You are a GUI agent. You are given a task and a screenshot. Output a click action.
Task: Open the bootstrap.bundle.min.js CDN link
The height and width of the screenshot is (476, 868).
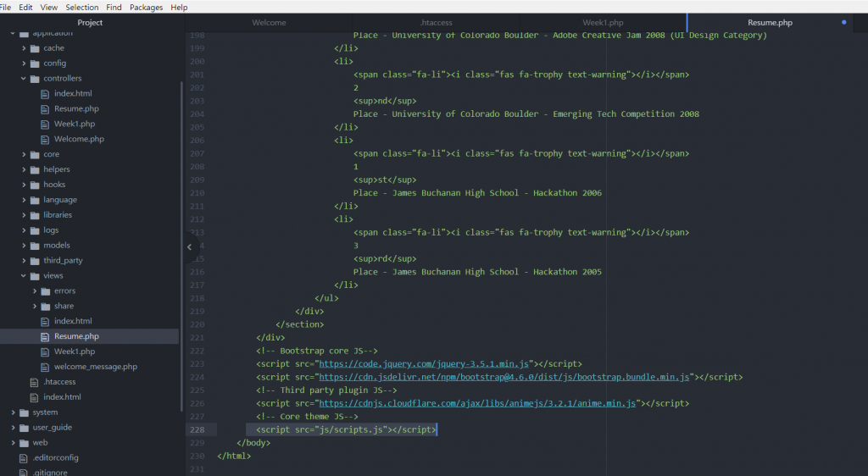coord(504,377)
